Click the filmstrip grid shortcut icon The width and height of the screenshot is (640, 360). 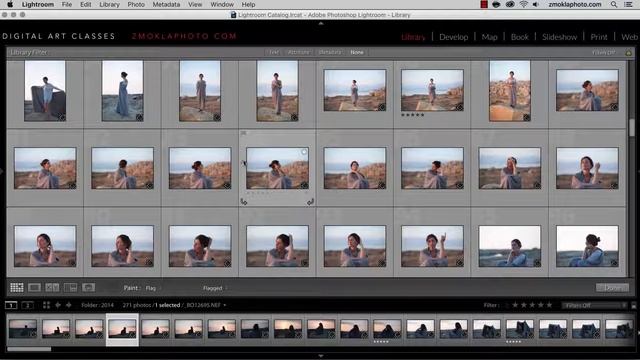[x=46, y=305]
